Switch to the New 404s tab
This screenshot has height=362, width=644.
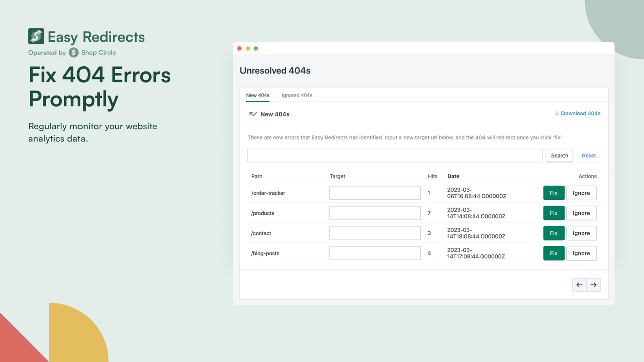click(x=258, y=95)
